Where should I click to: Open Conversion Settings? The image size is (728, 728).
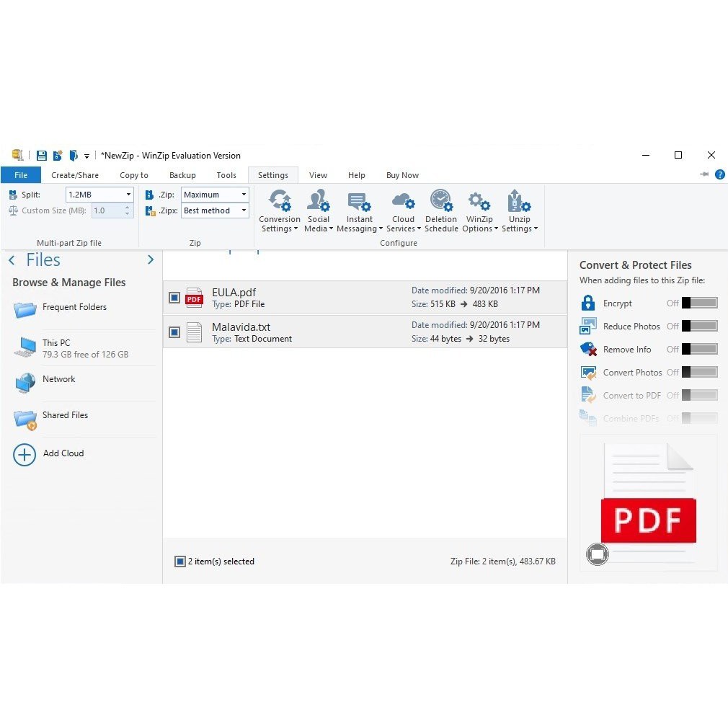(x=280, y=210)
